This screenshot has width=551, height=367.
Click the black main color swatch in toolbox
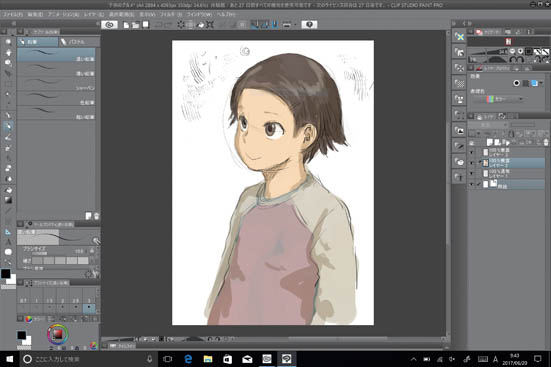click(x=6, y=273)
